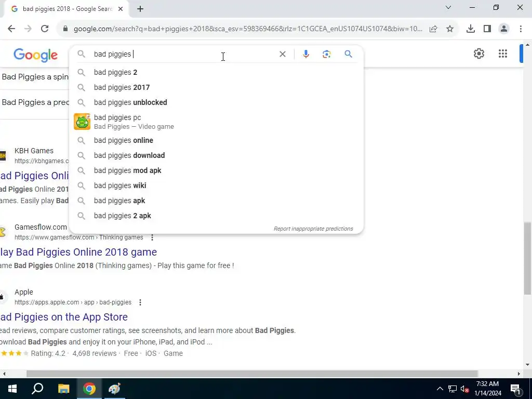Start voice search with the microphone icon

[305, 54]
